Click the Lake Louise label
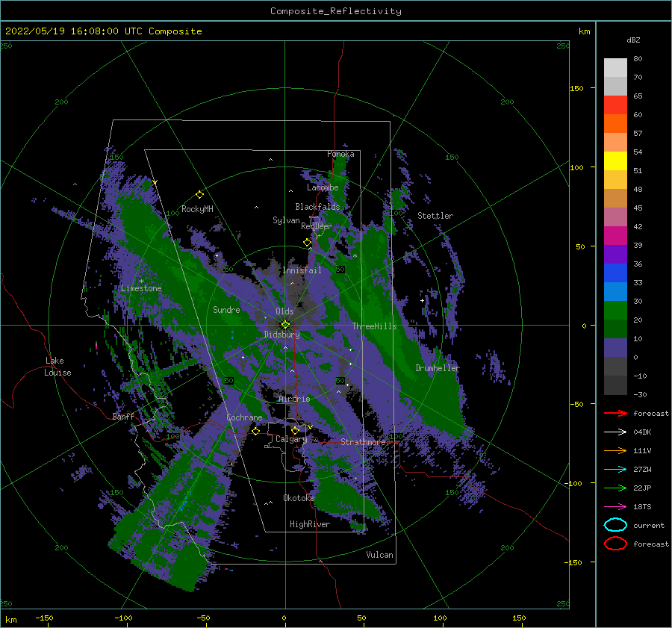This screenshot has width=672, height=628. pyautogui.click(x=57, y=367)
